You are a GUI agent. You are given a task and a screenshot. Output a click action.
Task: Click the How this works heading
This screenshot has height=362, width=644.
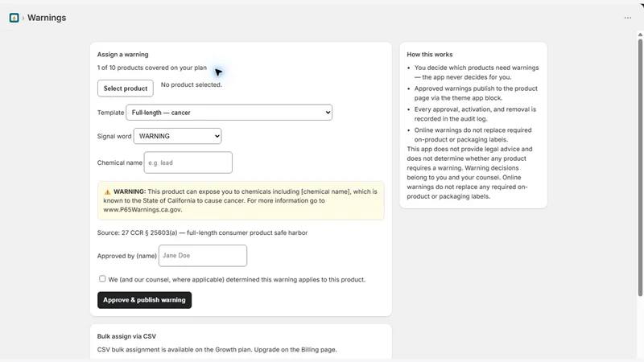(430, 54)
